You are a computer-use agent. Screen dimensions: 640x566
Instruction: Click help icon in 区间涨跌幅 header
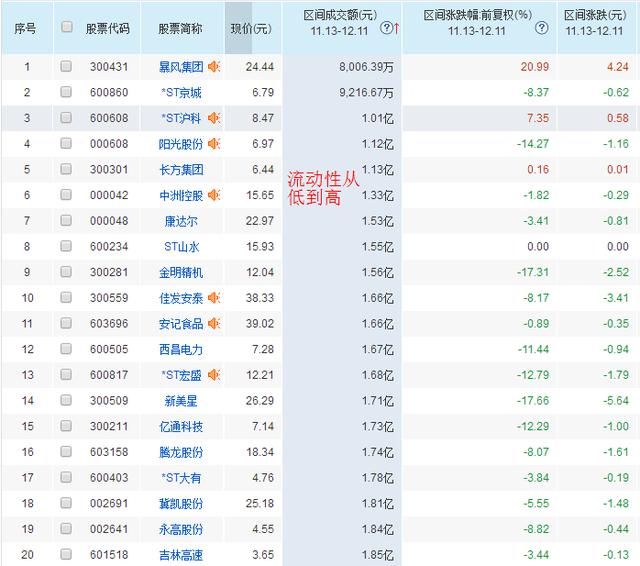tap(541, 28)
